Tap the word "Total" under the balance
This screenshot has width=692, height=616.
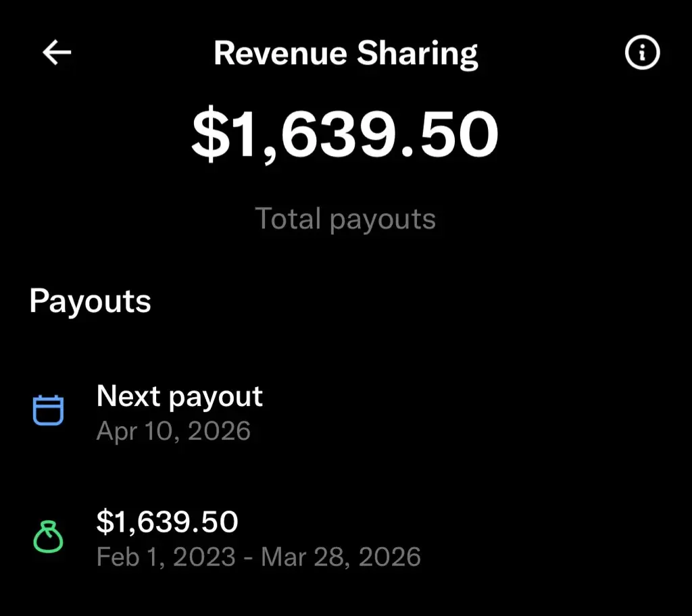pos(288,219)
